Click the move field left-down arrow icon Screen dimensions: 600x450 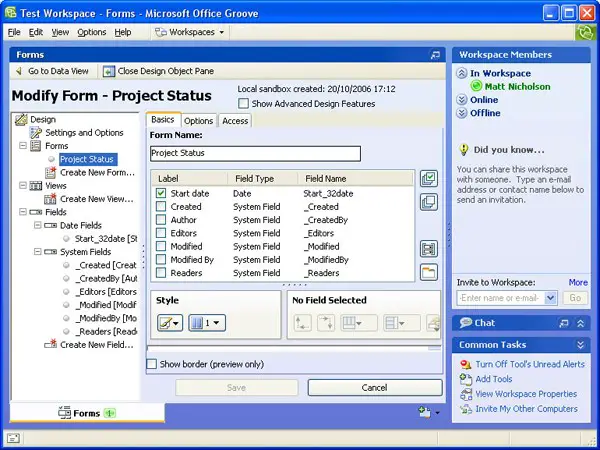coord(302,323)
